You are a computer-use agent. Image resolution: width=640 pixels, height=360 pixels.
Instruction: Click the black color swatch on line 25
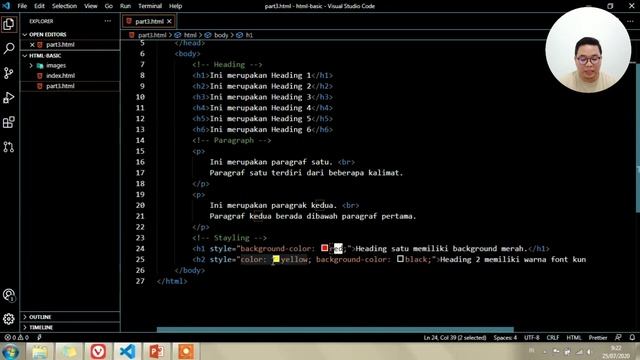pos(400,259)
